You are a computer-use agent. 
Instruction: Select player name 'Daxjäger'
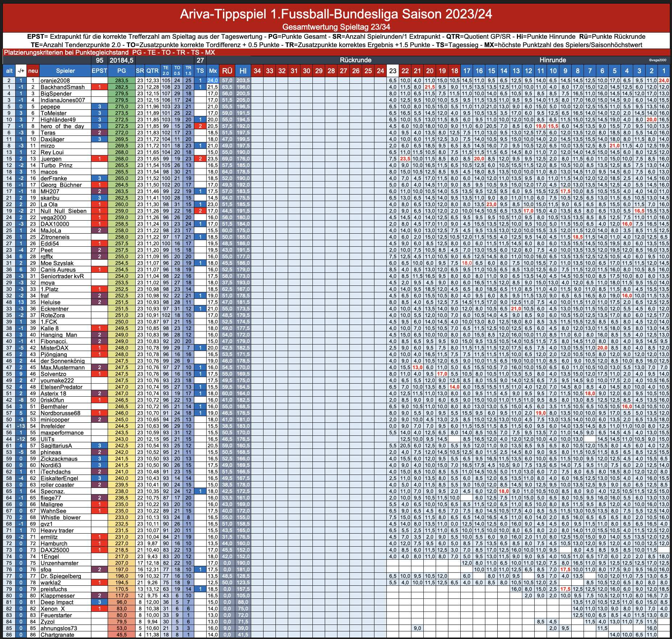click(53, 139)
